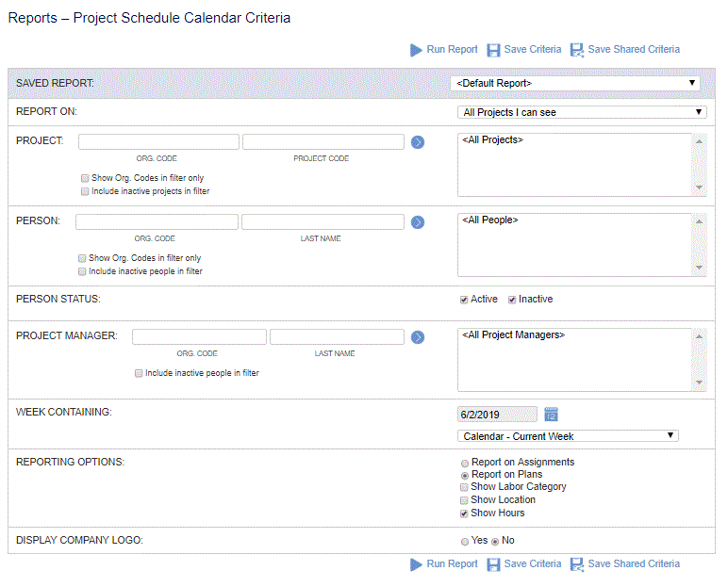Expand the Report On dropdown
This screenshot has height=587, width=728.
coord(582,112)
